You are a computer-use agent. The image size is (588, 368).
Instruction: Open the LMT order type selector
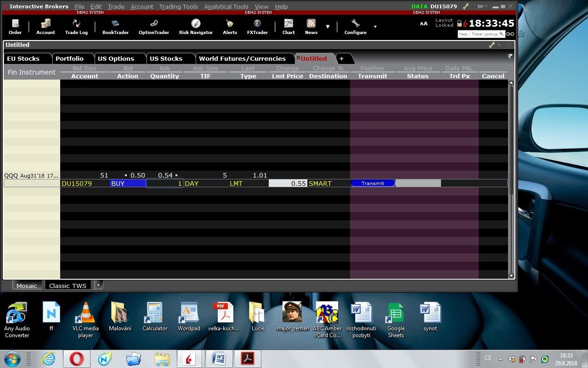249,183
